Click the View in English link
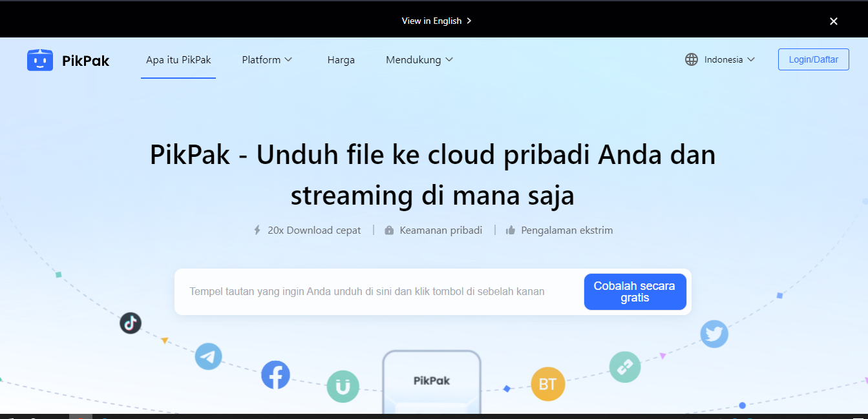This screenshot has width=868, height=419. tap(437, 21)
